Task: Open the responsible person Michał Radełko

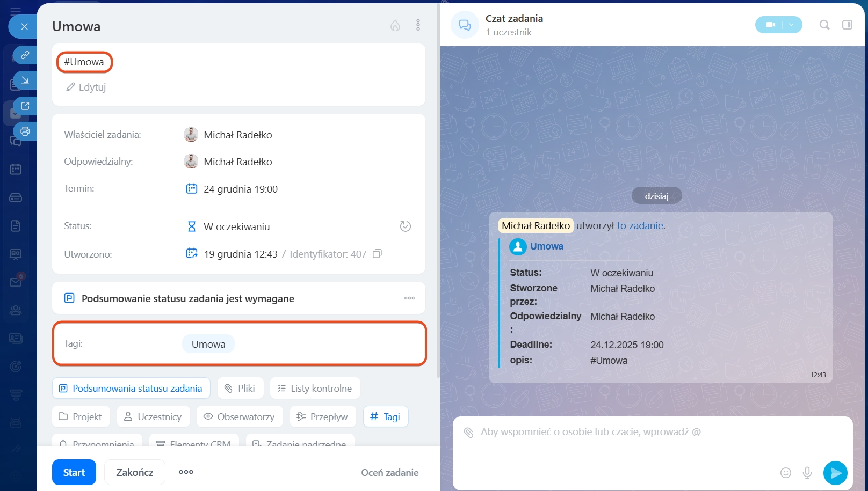Action: 237,162
